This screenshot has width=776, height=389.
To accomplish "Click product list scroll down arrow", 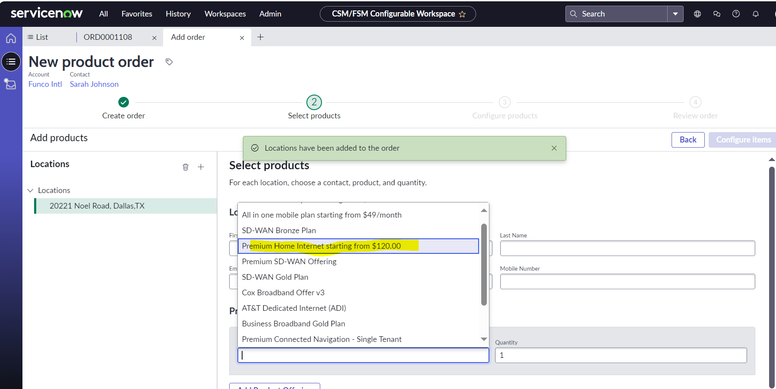I will pos(484,339).
